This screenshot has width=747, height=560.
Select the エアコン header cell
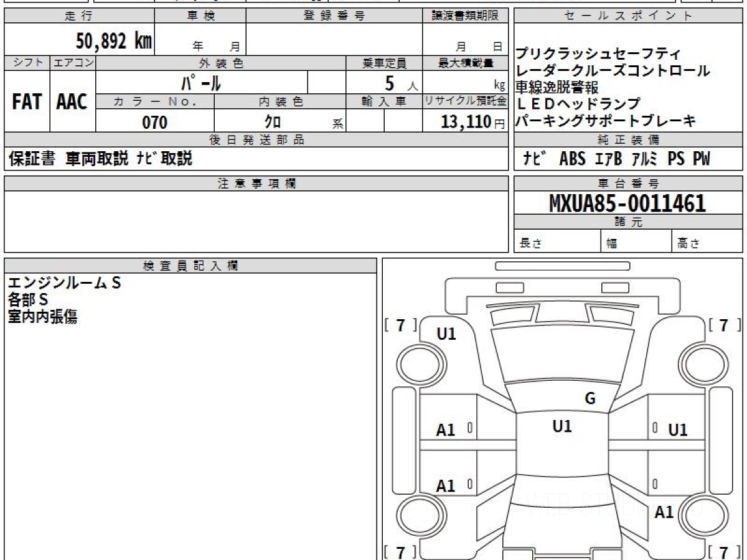pyautogui.click(x=73, y=63)
